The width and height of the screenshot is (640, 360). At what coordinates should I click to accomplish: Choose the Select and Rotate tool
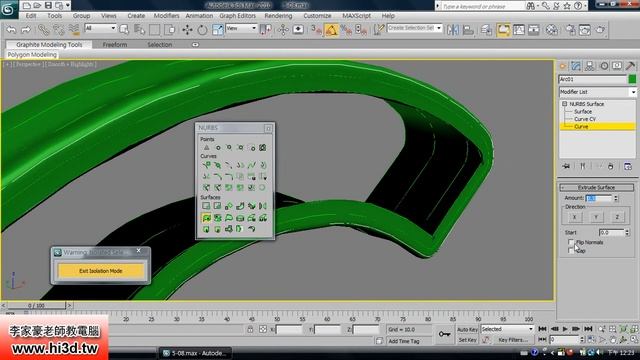202,29
